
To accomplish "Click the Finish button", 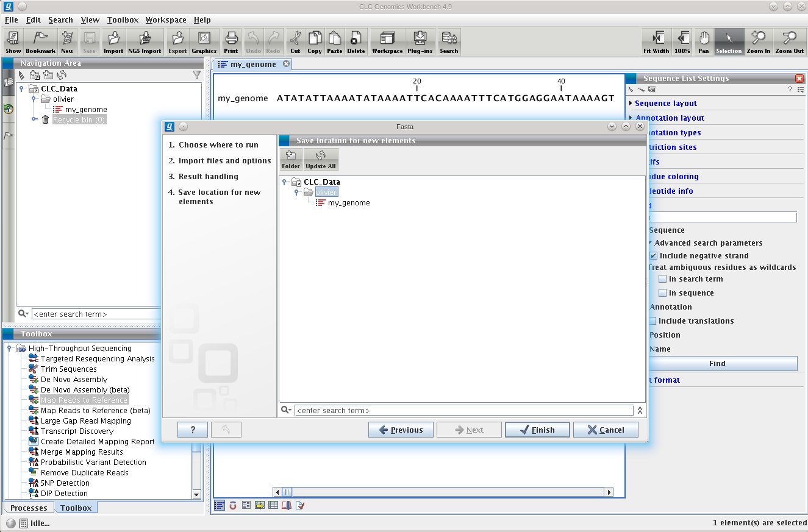I will (x=537, y=430).
